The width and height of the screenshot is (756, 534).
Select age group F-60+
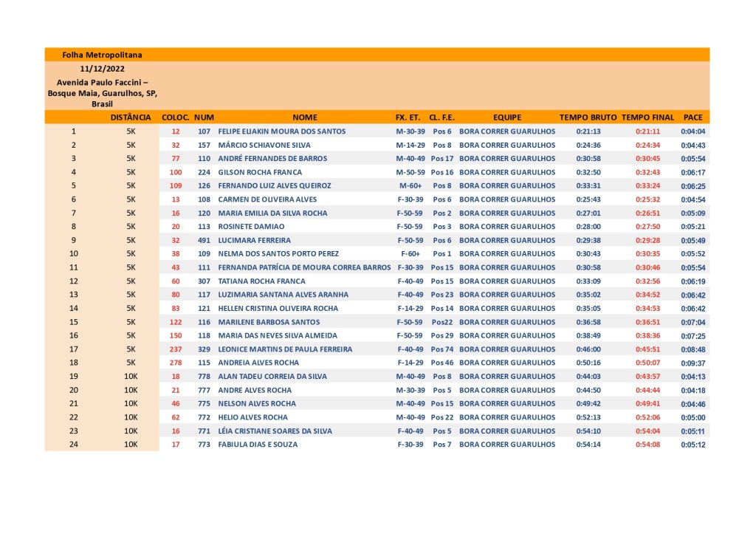pos(410,254)
